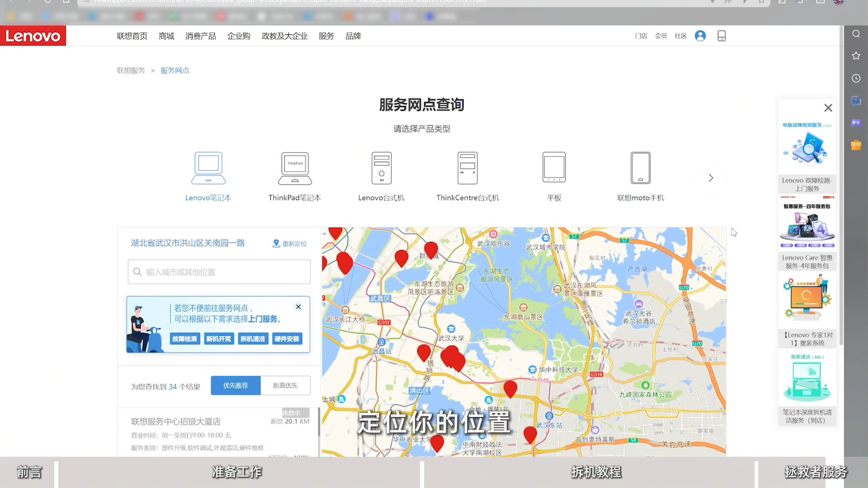Click 联想服务 breadcrumb link

(x=131, y=70)
